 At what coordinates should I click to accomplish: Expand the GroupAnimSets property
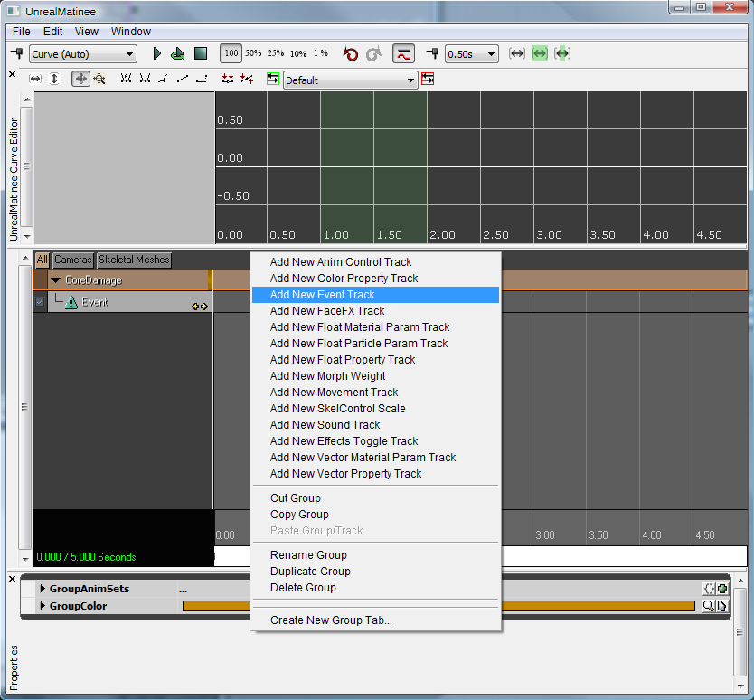(x=42, y=589)
